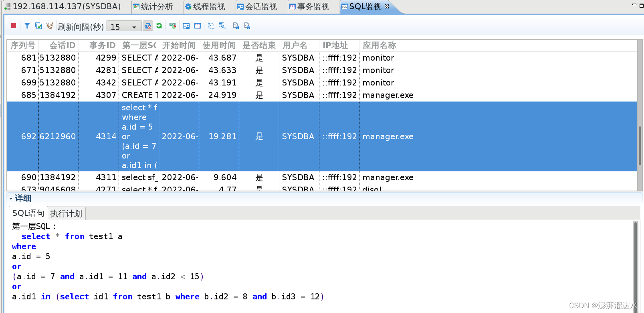Select the CREATE row with time 24.919

tap(322, 95)
